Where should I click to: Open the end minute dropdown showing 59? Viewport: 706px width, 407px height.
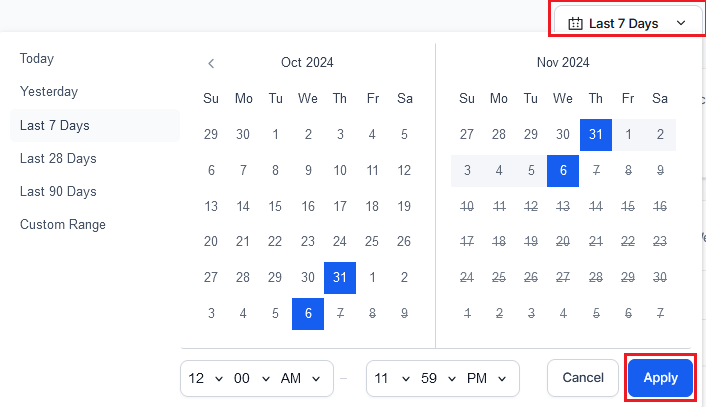436,378
